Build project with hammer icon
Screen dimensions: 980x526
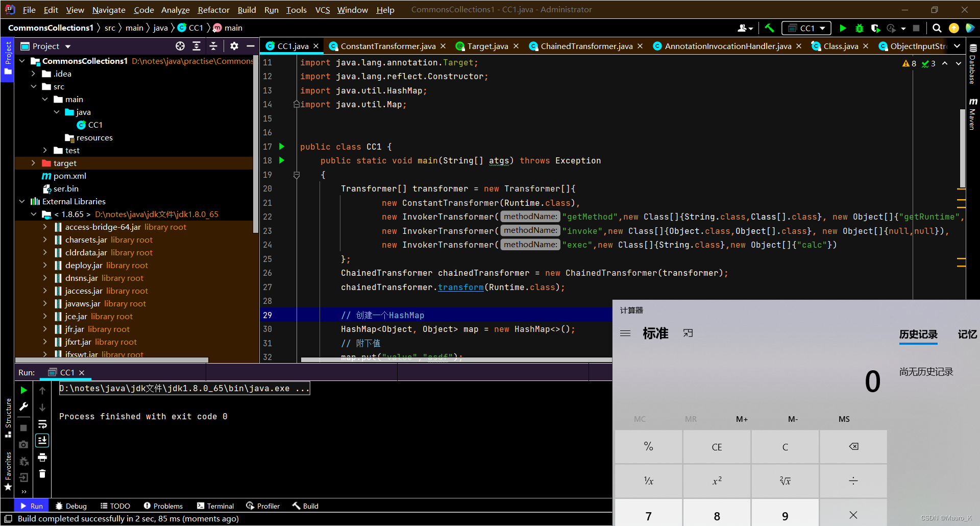[770, 28]
